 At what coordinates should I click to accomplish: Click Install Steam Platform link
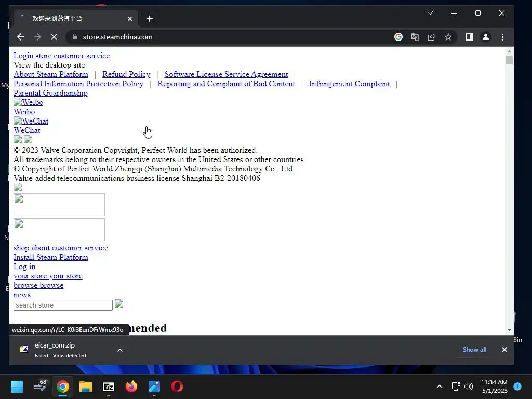pos(51,257)
